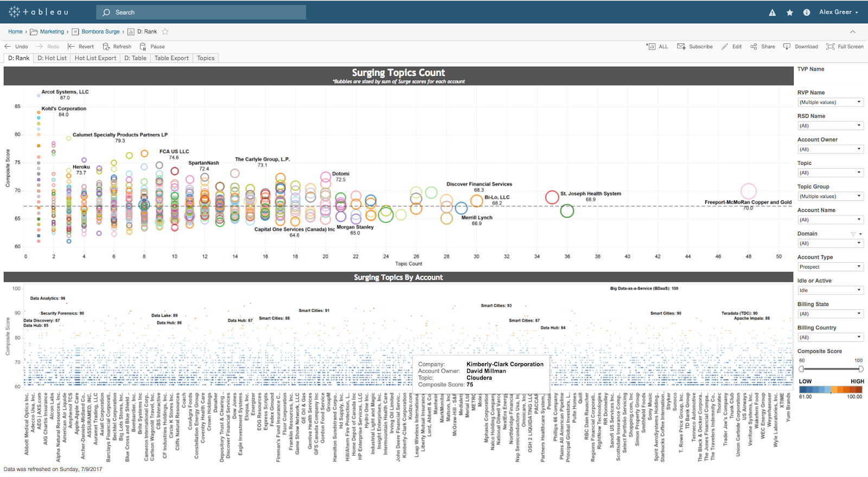This screenshot has height=477, width=868.
Task: Click the Redo button
Action: (x=48, y=47)
